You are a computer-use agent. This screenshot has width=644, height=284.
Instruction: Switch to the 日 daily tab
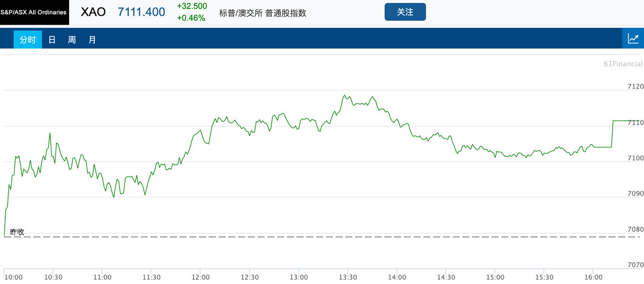pyautogui.click(x=52, y=40)
